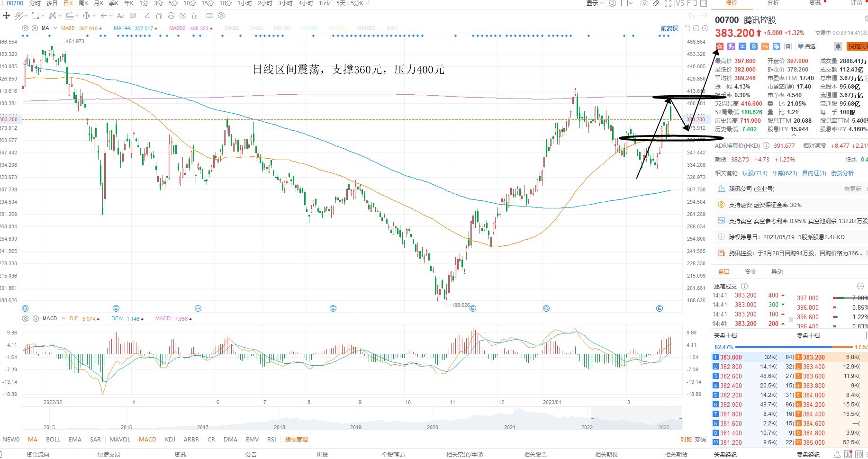Open the 5天:5分K period dropdown
This screenshot has width=868, height=459.
pos(353,3)
